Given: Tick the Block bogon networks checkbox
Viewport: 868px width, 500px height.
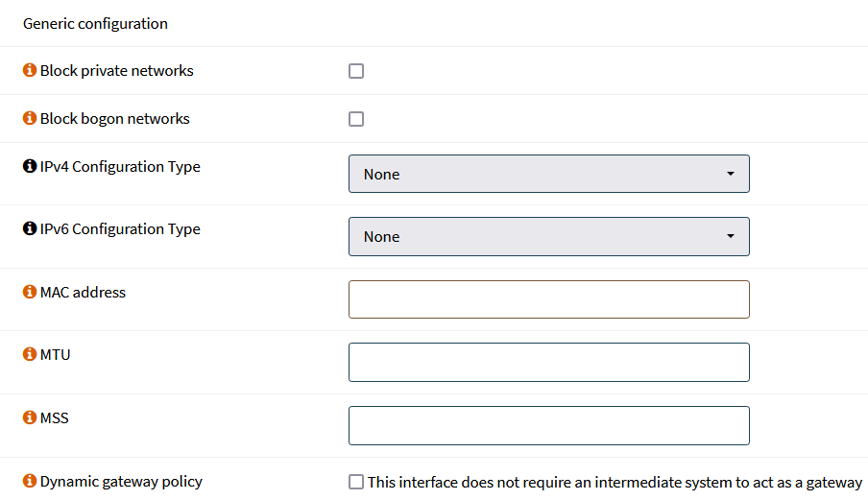Looking at the screenshot, I should pos(356,119).
